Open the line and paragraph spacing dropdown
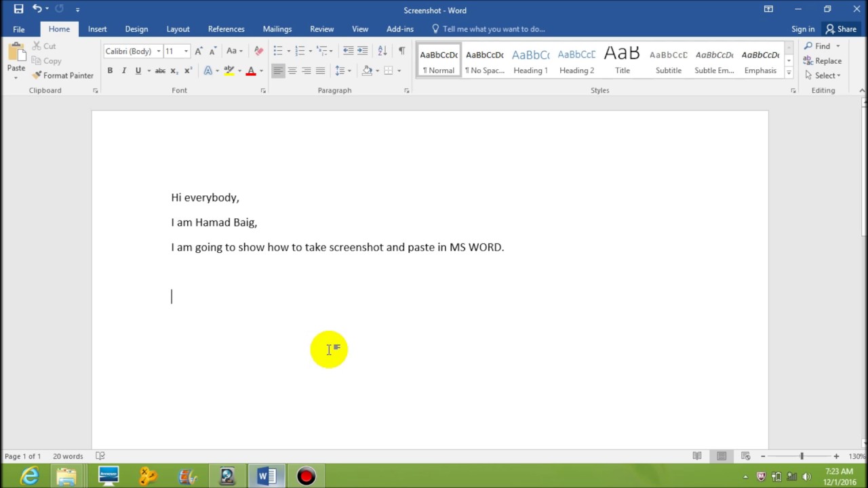This screenshot has width=868, height=488. [344, 70]
